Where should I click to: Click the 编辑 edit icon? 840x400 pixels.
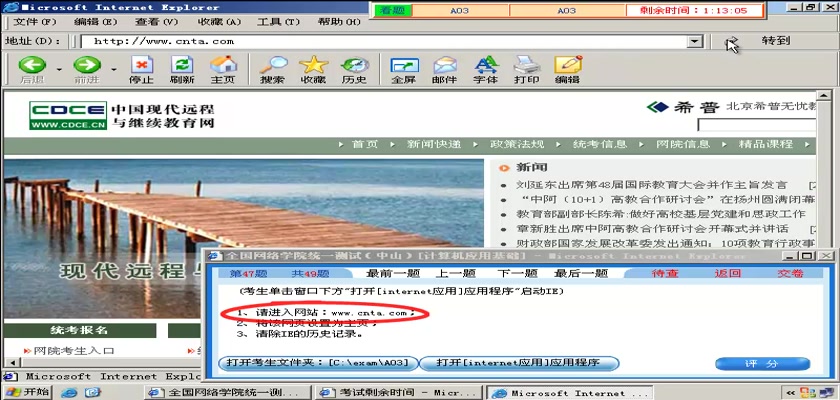tap(568, 65)
